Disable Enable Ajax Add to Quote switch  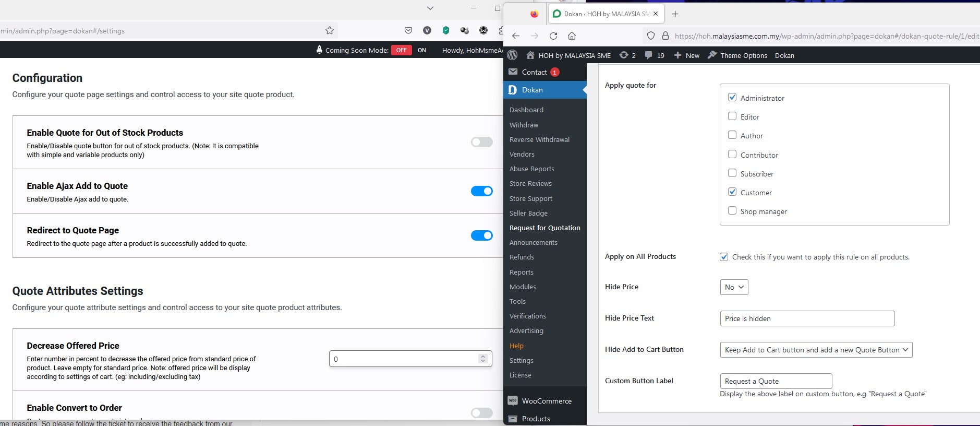coord(481,191)
